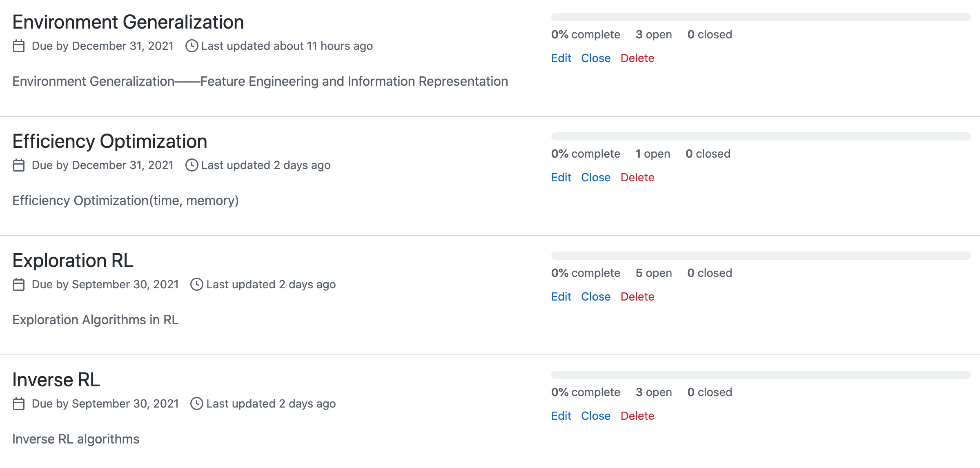The width and height of the screenshot is (980, 468).
Task: Close the Efficiency Optimization milestone
Action: point(596,178)
